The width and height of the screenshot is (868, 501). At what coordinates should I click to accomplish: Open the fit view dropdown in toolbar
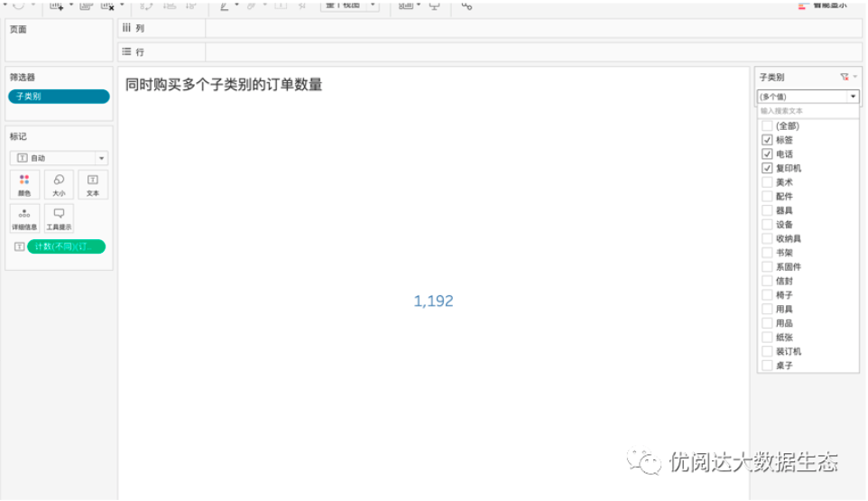(x=372, y=5)
